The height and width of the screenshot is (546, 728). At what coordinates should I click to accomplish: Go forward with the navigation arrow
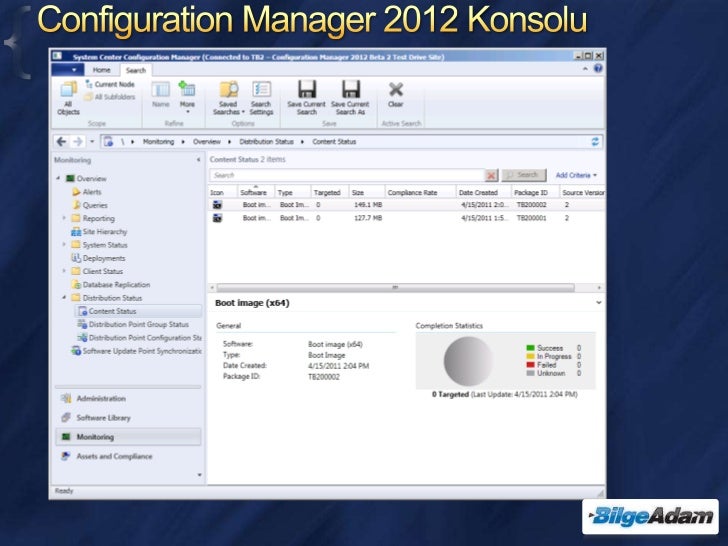[78, 142]
